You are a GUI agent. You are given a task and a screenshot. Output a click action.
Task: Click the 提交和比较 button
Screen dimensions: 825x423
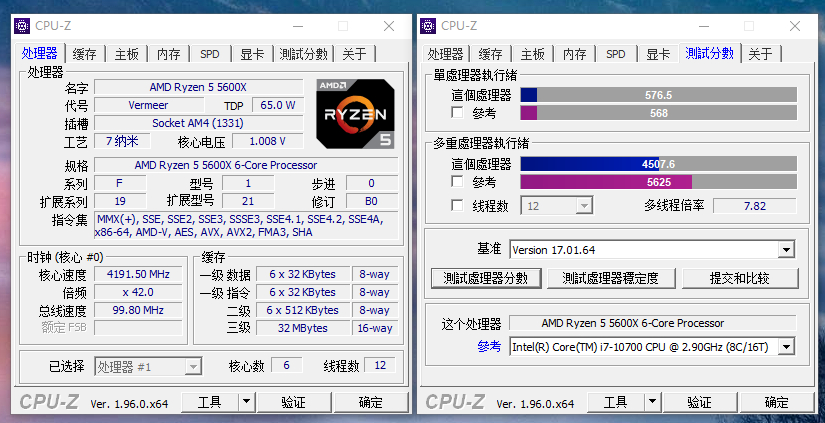(x=740, y=278)
